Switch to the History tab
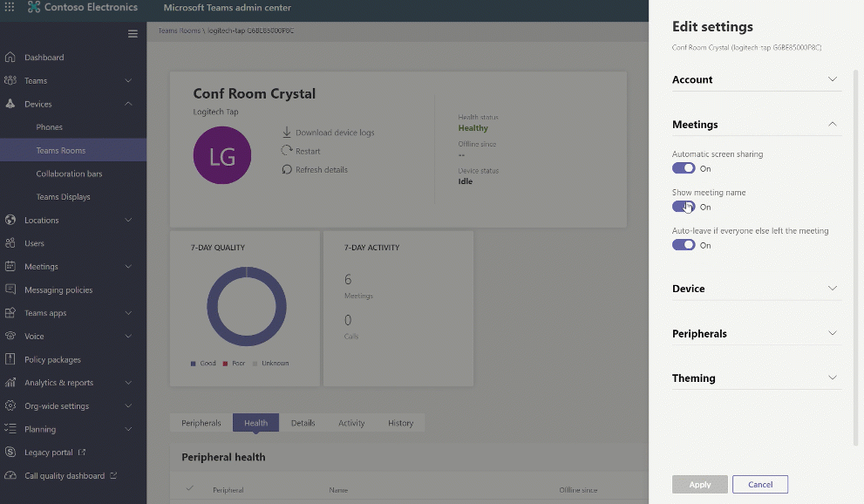Screen dimensions: 864x504 [x=400, y=423]
